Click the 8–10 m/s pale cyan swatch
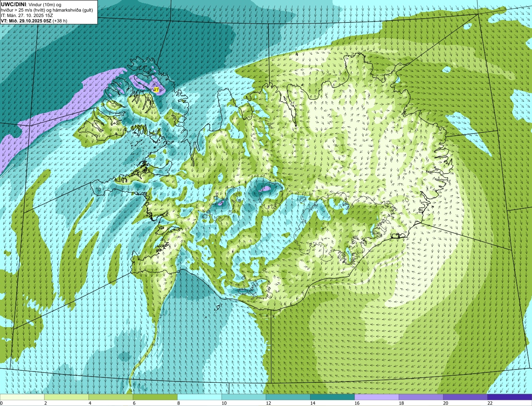Screen dimensions: 532x406 click(x=199, y=397)
